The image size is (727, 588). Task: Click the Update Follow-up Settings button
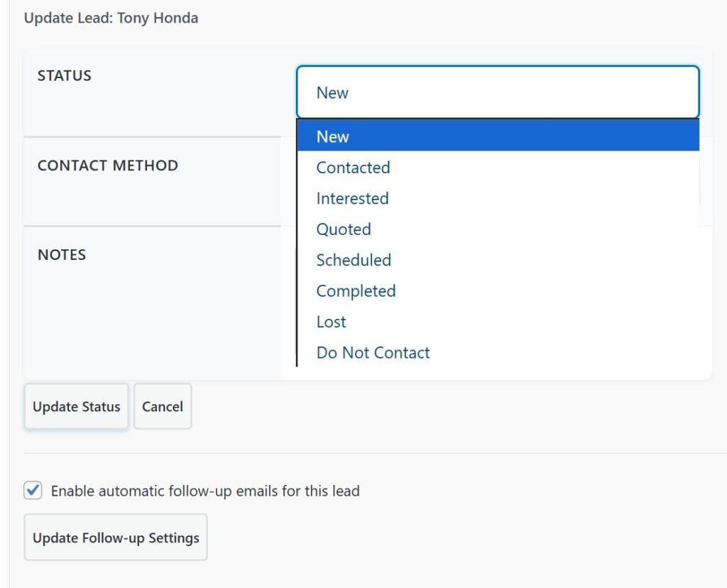click(116, 538)
